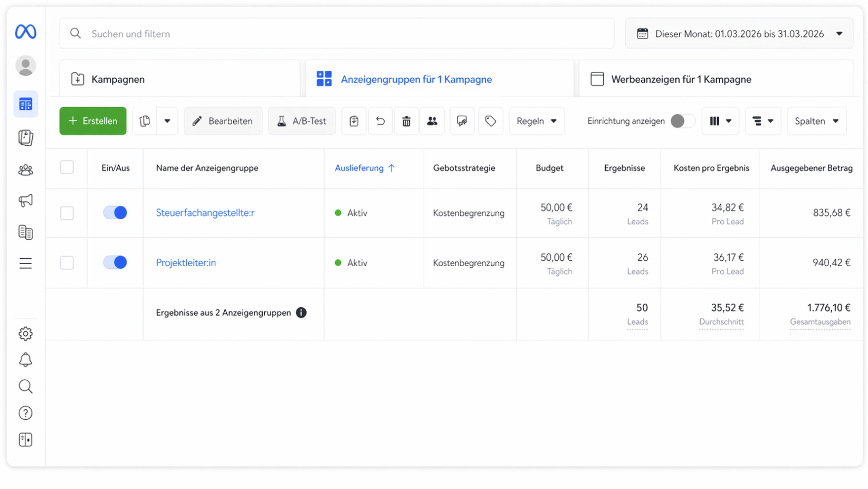The width and height of the screenshot is (868, 489).
Task: Expand the duplicate options arrow
Action: pyautogui.click(x=167, y=121)
